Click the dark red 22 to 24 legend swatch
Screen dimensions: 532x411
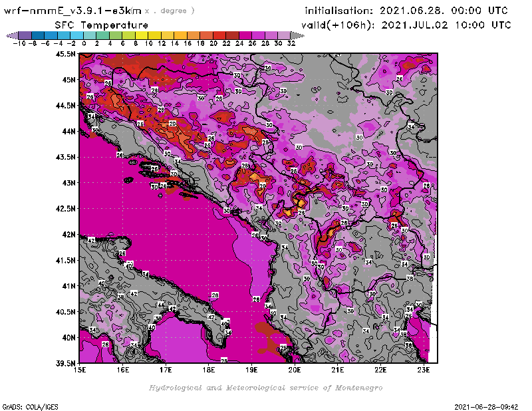tap(232, 35)
